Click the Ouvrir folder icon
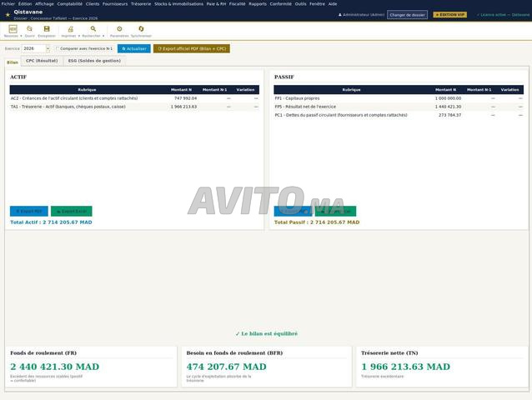Screen dimensions: 532x400 point(29,29)
